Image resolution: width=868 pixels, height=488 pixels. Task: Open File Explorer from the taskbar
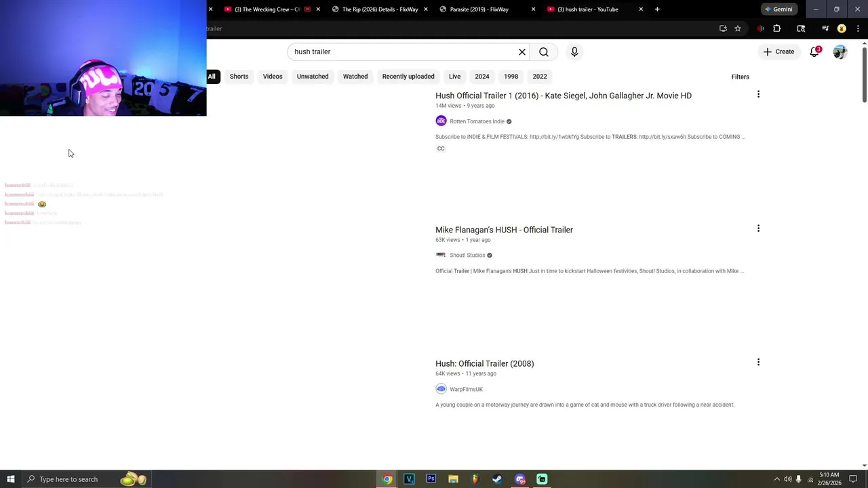click(454, 479)
